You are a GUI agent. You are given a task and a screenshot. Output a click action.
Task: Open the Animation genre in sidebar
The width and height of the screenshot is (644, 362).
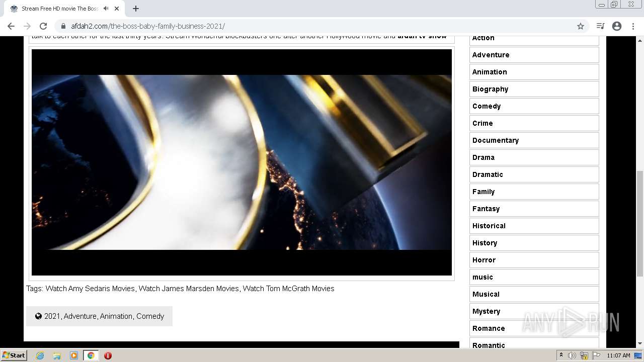(534, 72)
